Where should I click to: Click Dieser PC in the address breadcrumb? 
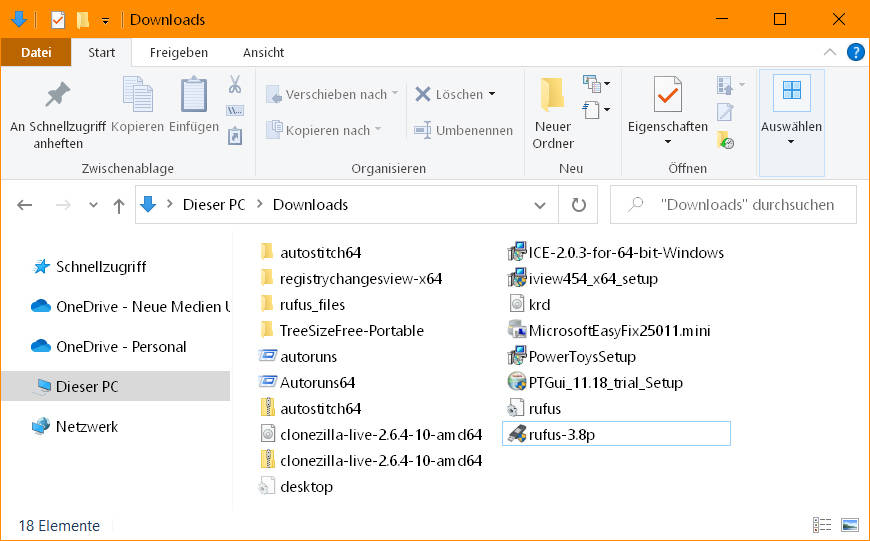tap(214, 205)
